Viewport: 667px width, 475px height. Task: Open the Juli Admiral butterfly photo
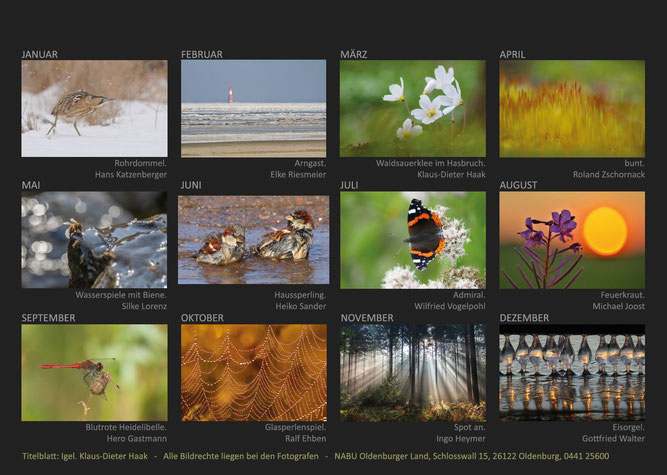tap(413, 240)
